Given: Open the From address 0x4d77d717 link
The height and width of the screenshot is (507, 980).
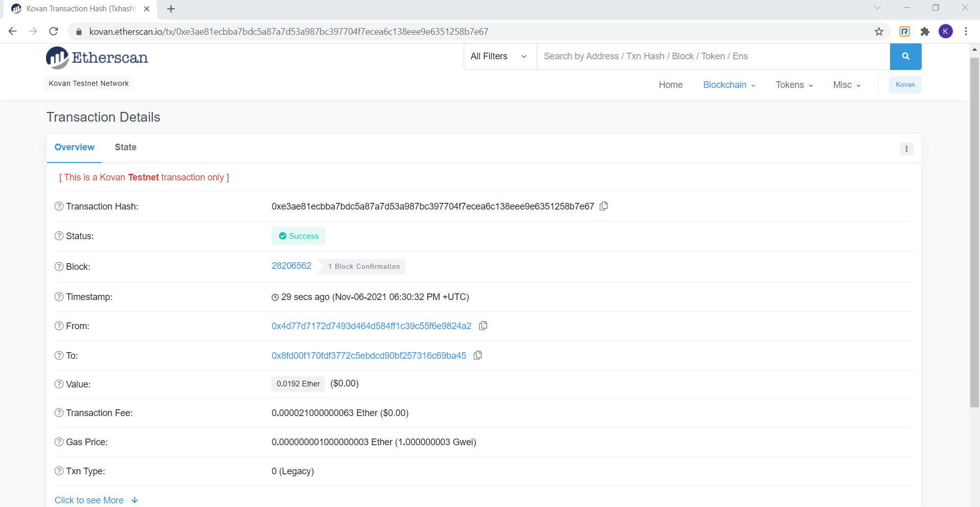Looking at the screenshot, I should pyautogui.click(x=372, y=326).
